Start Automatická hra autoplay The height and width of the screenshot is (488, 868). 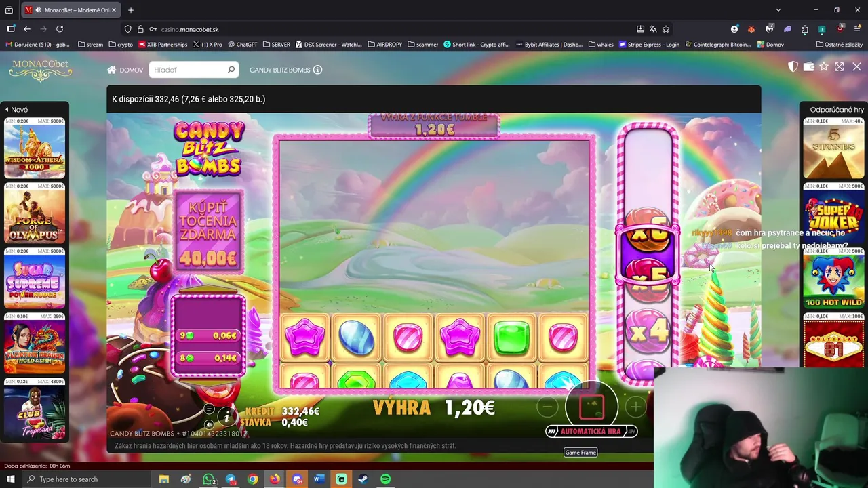click(591, 431)
